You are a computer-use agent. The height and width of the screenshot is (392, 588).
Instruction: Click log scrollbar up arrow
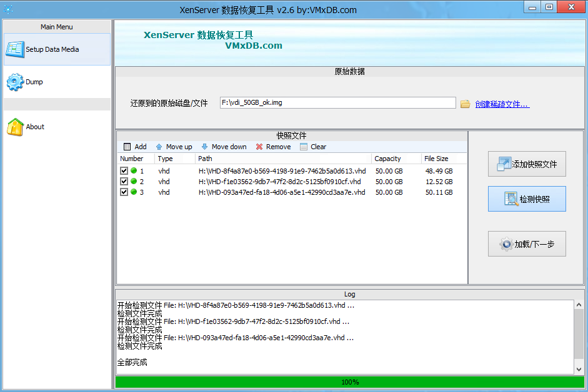(x=579, y=305)
